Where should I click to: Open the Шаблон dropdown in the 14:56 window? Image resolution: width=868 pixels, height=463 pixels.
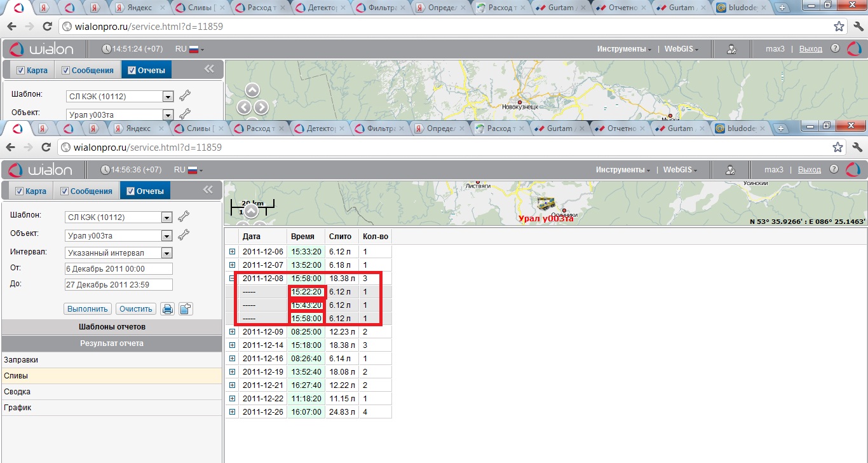(167, 218)
